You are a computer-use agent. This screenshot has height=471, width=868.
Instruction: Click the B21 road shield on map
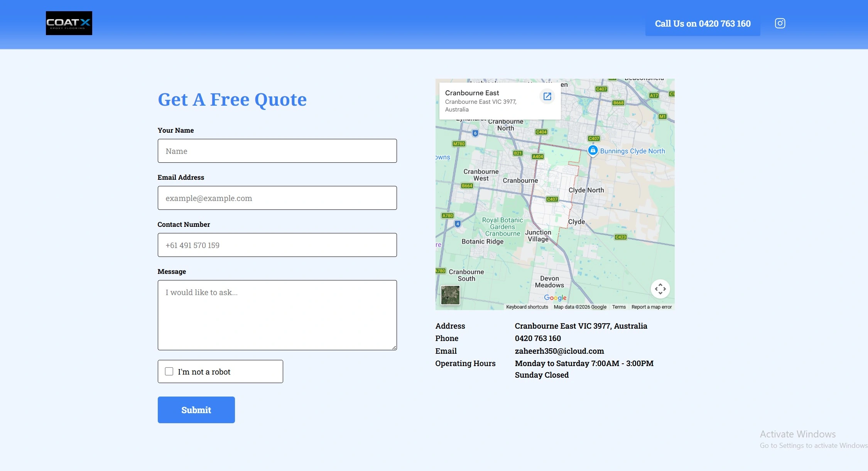(518, 153)
